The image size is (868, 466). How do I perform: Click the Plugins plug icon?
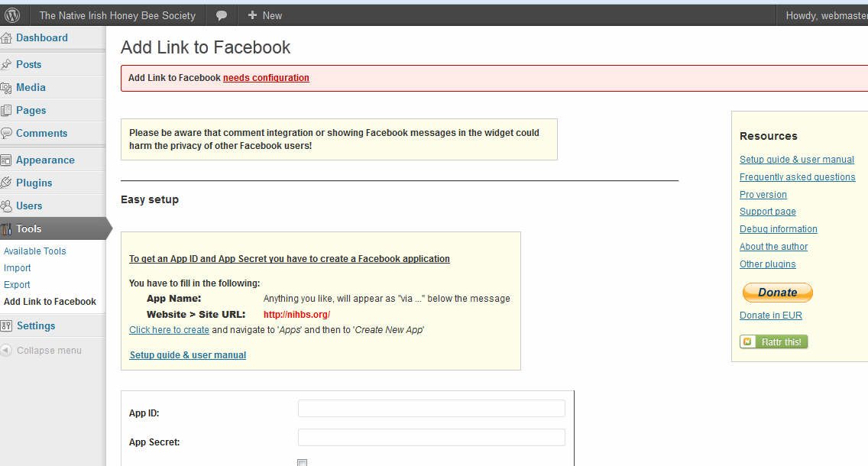click(x=6, y=183)
